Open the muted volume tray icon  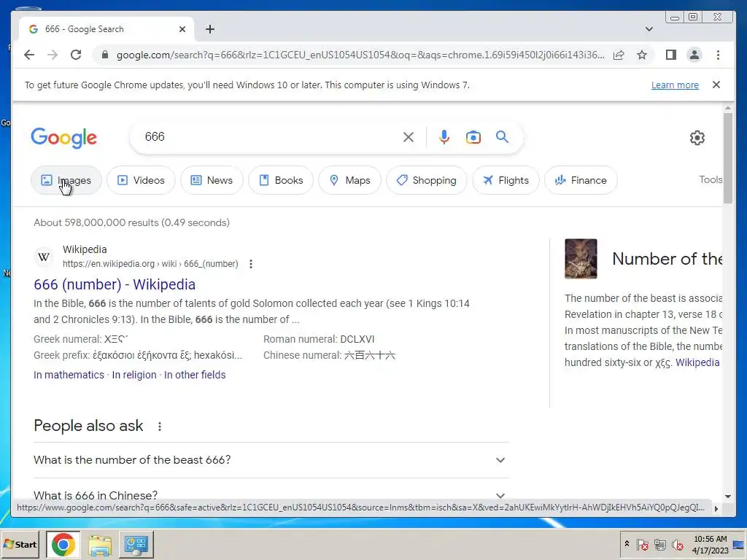[x=677, y=544]
